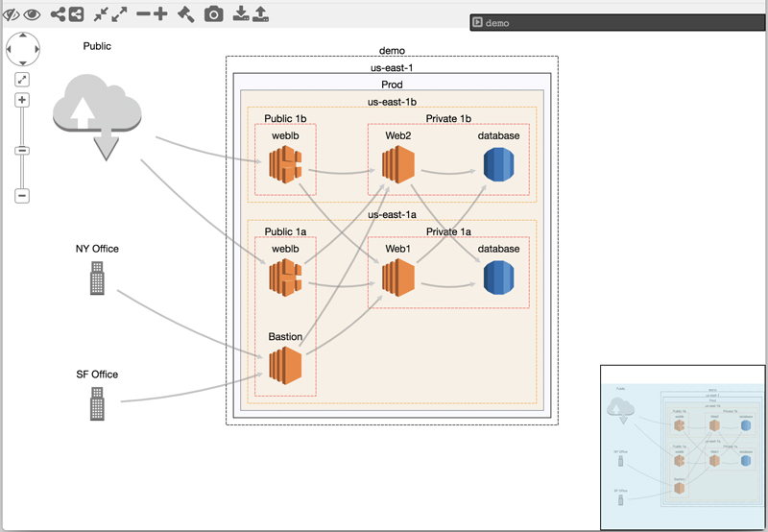Click the zoom slider handle

22,150
